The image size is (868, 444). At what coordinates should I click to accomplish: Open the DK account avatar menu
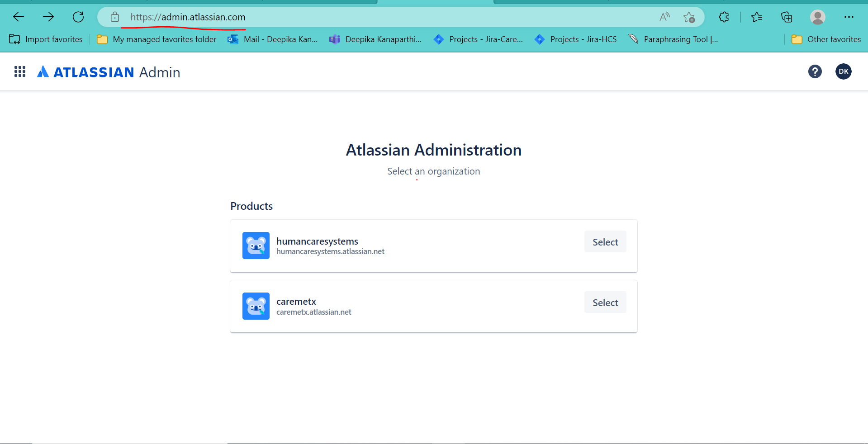coord(843,71)
